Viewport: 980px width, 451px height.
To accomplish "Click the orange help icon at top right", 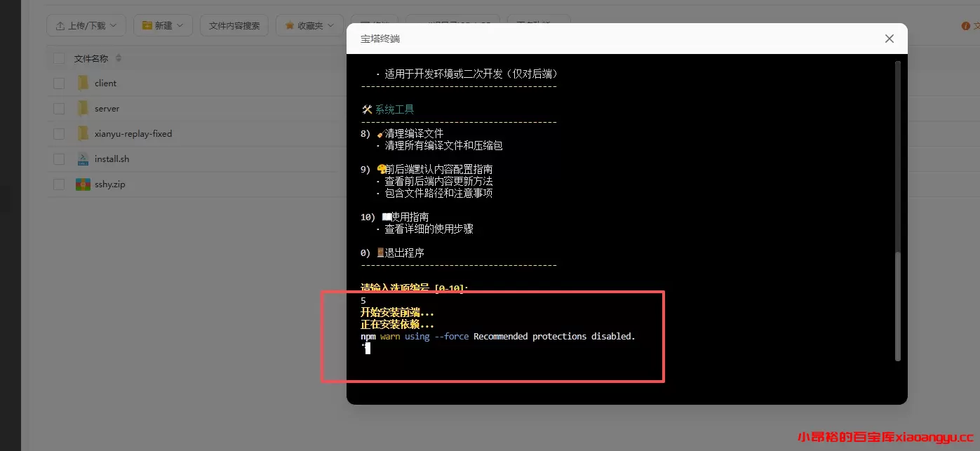I will tap(966, 25).
